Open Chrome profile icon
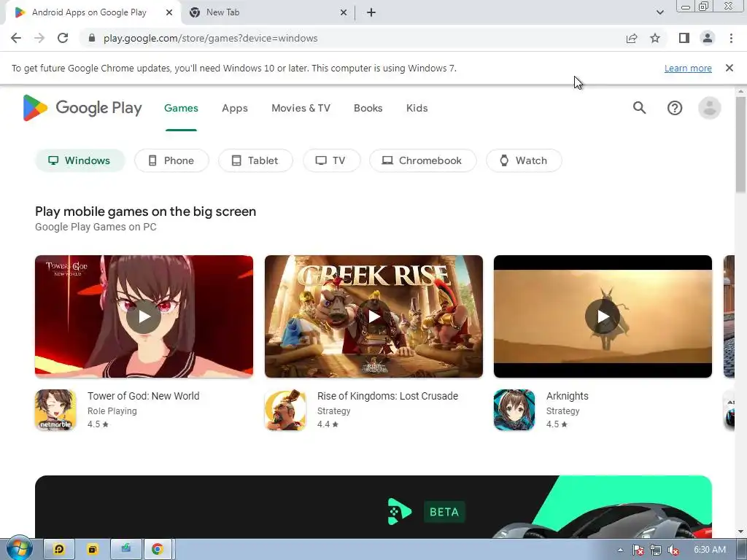The image size is (747, 560). coord(708,38)
